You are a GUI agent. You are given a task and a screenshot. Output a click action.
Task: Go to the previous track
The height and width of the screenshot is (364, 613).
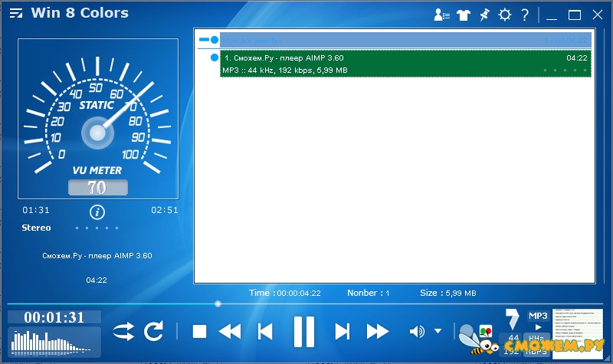click(265, 332)
